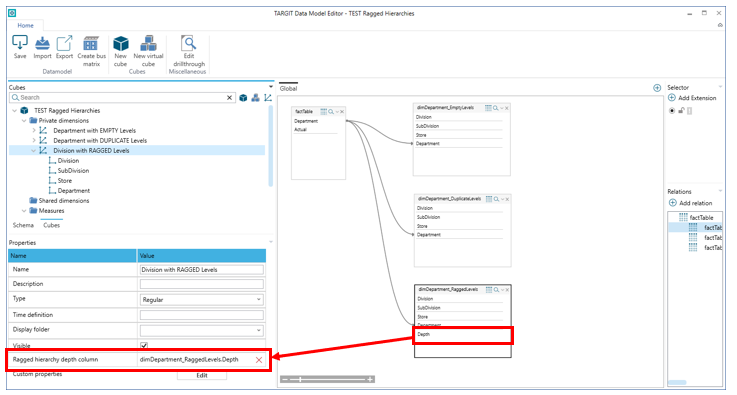The width and height of the screenshot is (737, 395).
Task: Expand Department with DUPLICATE Levels
Action: point(33,140)
